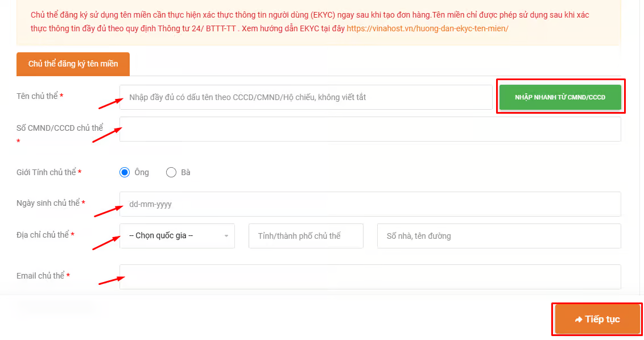Click the Email chủ thể input field
Screen dimensions: 644x340
coord(370,277)
